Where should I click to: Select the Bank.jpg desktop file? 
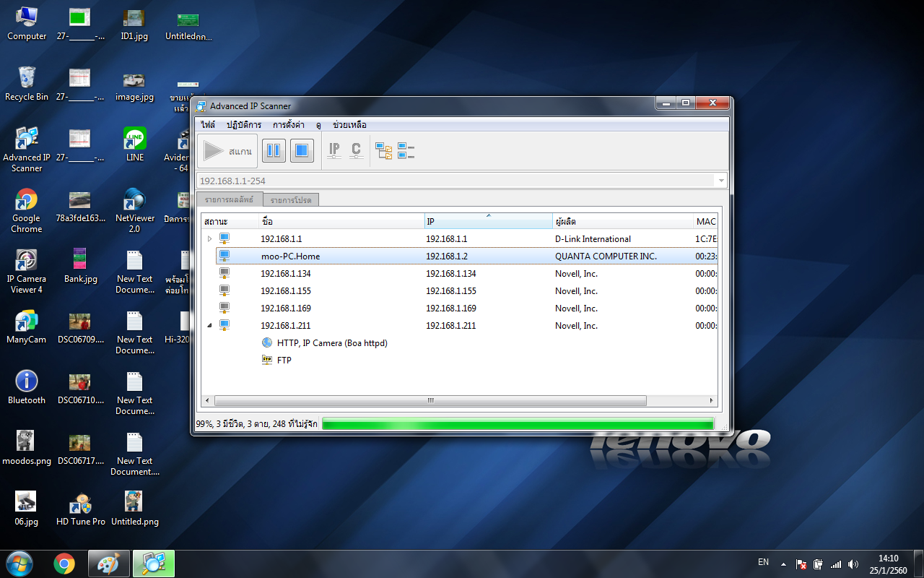pyautogui.click(x=81, y=266)
